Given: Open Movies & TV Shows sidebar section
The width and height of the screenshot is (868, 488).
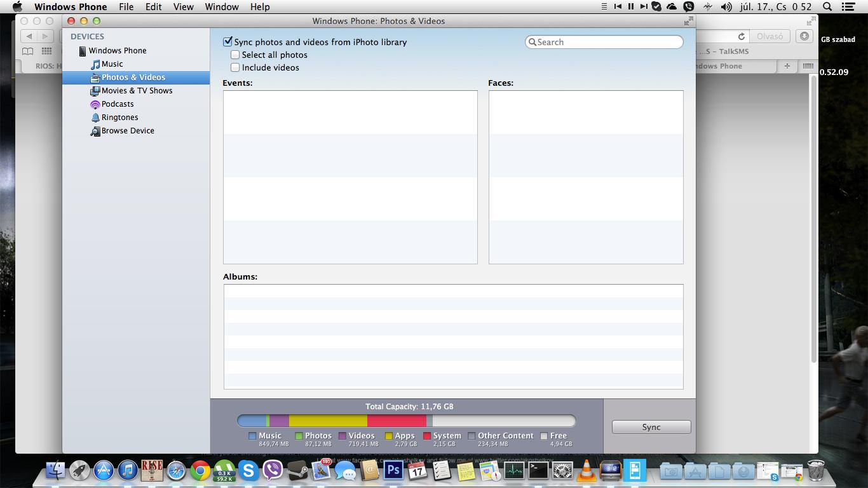Looking at the screenshot, I should (x=131, y=90).
